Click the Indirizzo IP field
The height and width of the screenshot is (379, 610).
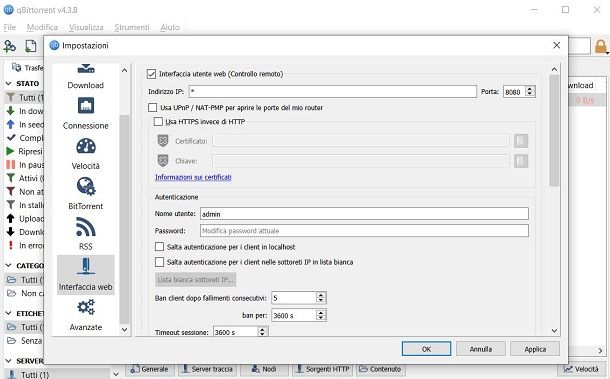(333, 91)
